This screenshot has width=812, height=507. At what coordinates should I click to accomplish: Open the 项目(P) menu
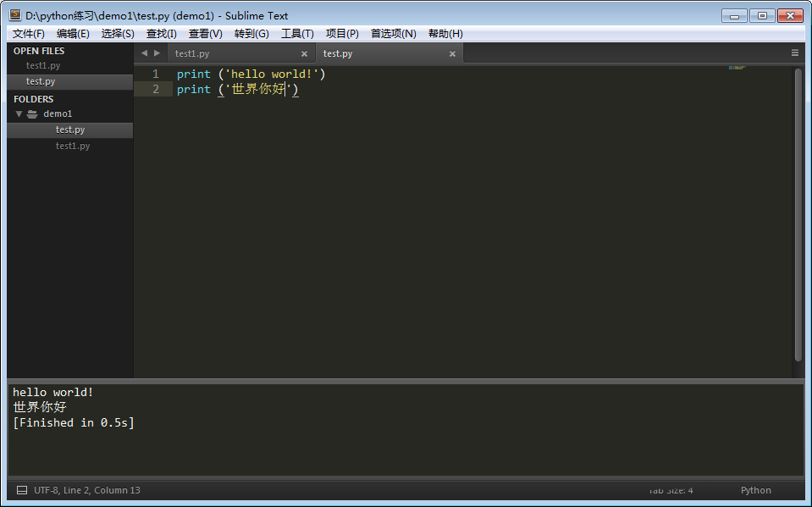pyautogui.click(x=342, y=34)
